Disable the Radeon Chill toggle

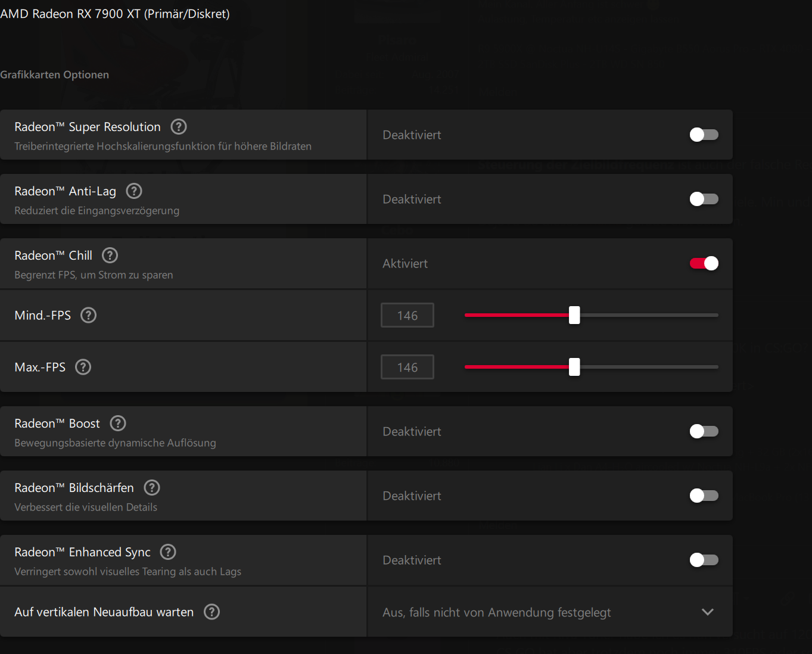tap(704, 263)
